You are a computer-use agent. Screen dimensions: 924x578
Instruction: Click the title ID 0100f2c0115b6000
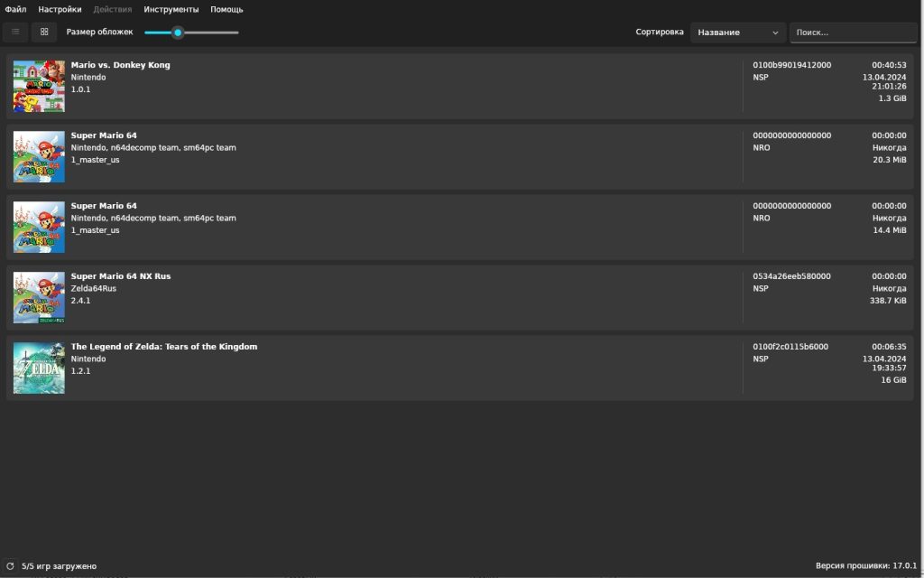coord(790,346)
